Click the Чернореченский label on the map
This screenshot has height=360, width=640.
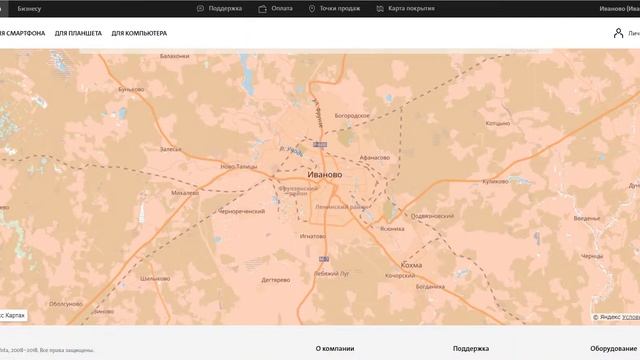point(241,211)
